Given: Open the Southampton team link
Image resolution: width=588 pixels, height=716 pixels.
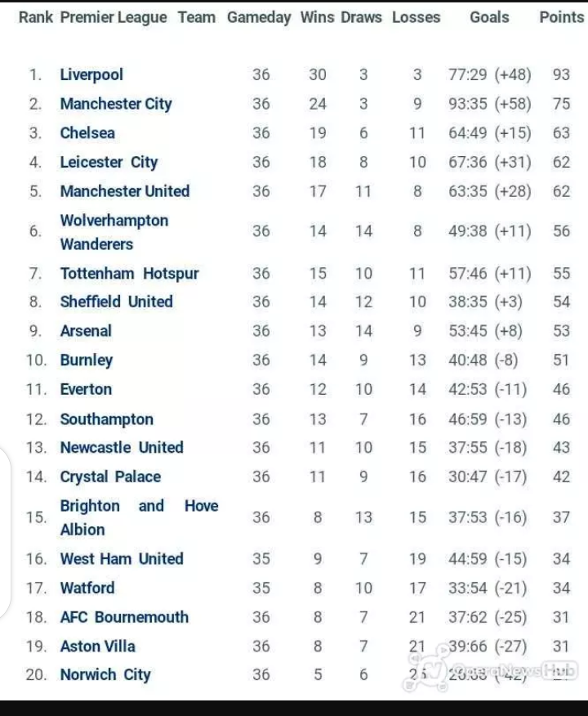Looking at the screenshot, I should pyautogui.click(x=106, y=419).
